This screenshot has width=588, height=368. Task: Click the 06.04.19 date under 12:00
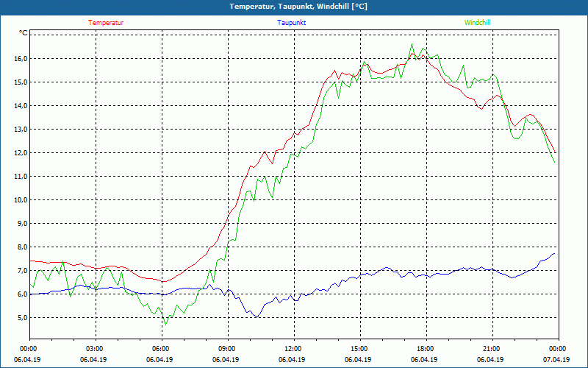point(292,360)
